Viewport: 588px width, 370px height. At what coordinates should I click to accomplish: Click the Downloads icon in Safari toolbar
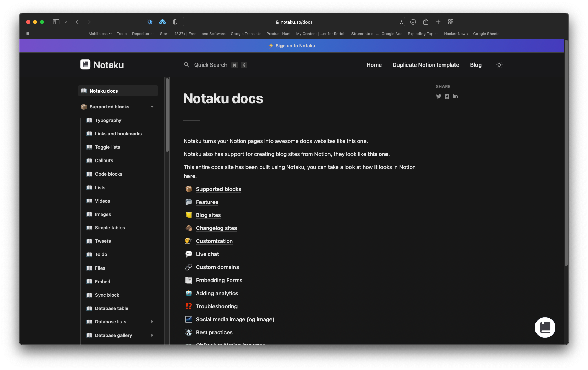[x=413, y=22]
